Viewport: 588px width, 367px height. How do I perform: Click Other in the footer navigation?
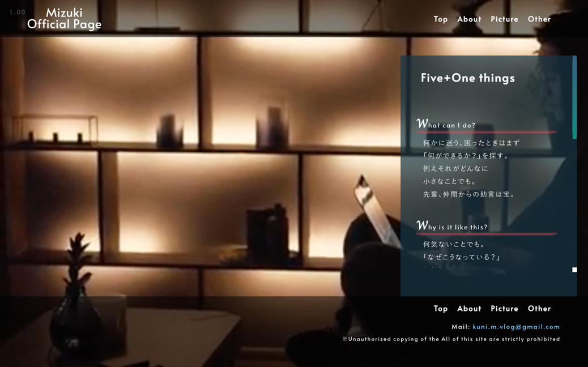[x=539, y=309]
